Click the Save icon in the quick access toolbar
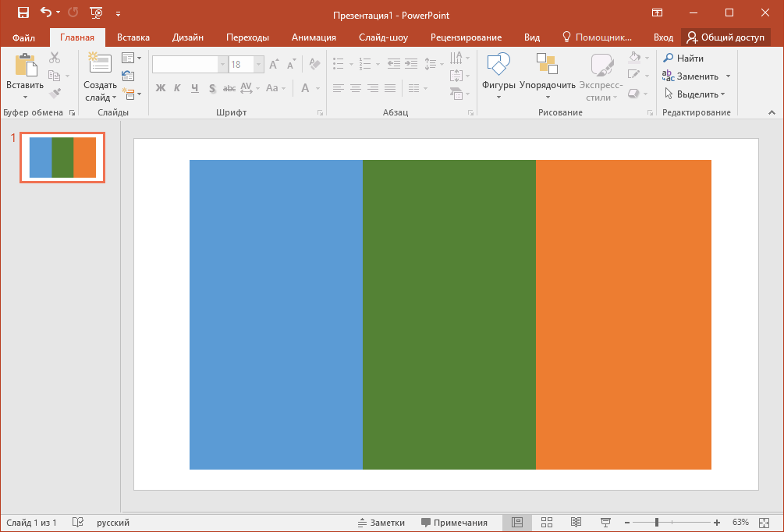This screenshot has height=532, width=784. 23,13
